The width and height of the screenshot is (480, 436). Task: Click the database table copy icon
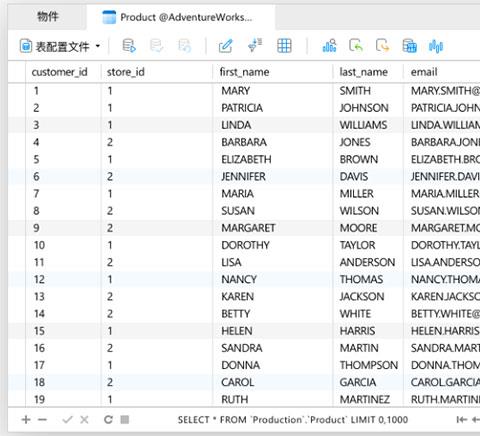pyautogui.click(x=409, y=46)
